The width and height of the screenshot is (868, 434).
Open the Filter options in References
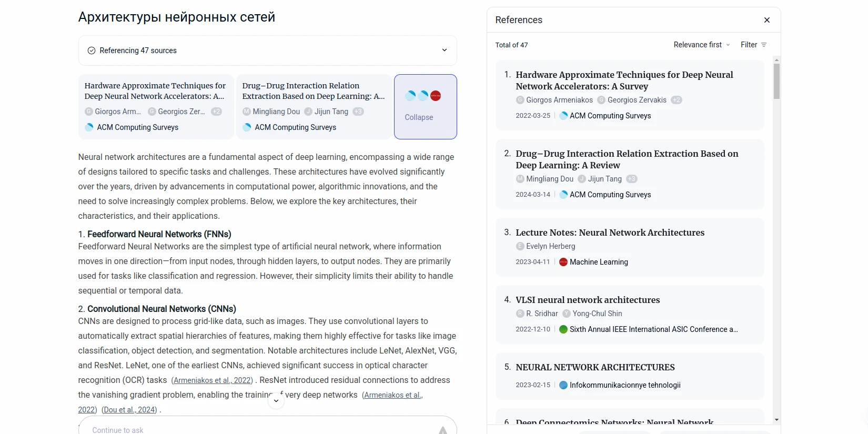pyautogui.click(x=753, y=45)
